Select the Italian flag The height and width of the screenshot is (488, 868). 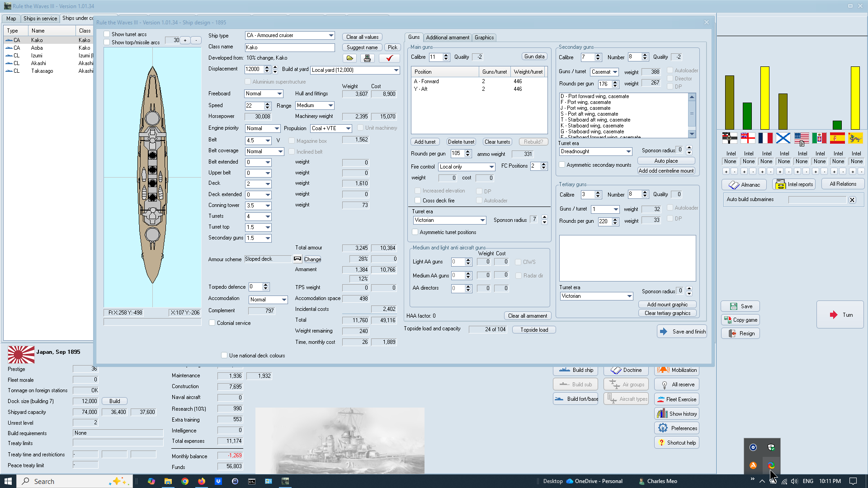[x=819, y=138]
